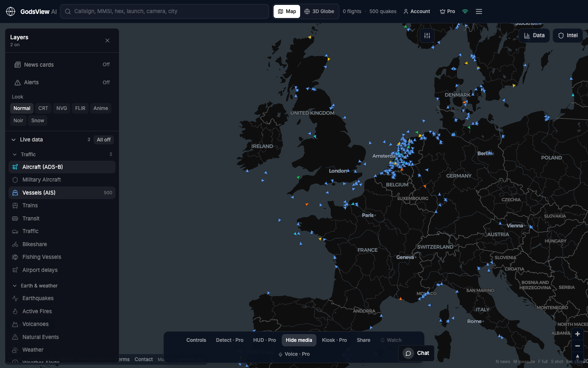Open the hamburger menu in top bar
588x368 pixels.
click(479, 11)
